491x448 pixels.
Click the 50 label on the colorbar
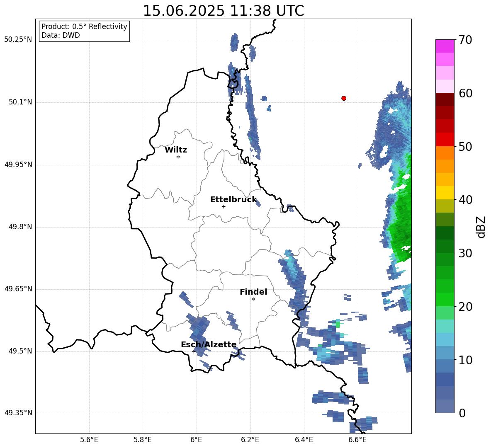[465, 146]
